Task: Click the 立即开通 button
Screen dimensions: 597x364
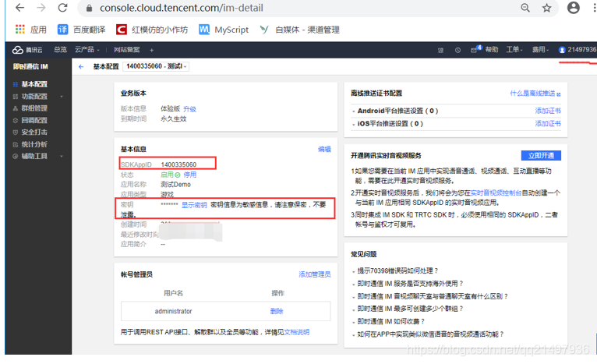Action: coord(541,155)
